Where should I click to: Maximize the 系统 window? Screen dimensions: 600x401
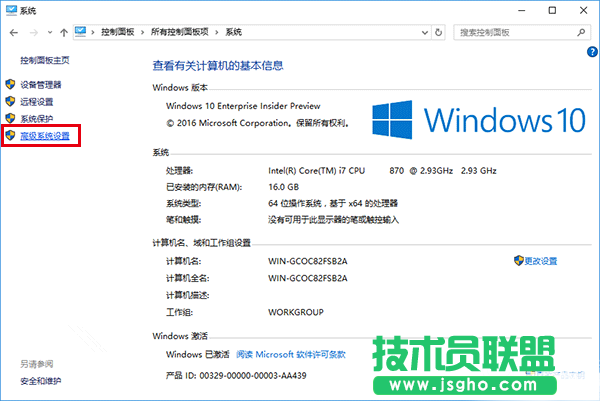point(552,10)
